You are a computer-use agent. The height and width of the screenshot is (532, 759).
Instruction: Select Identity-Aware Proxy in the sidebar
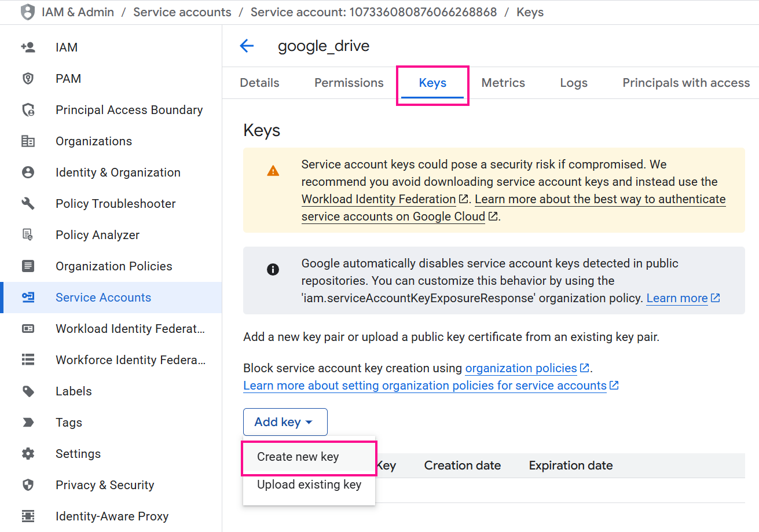(112, 516)
